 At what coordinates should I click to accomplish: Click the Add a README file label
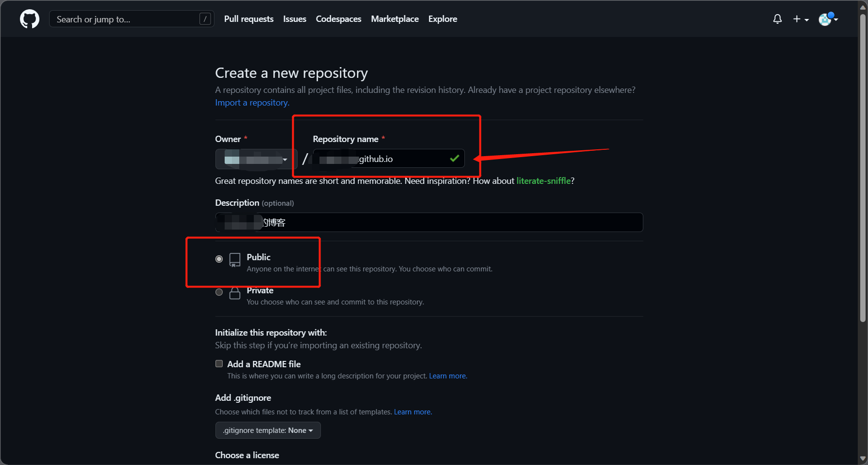(264, 364)
